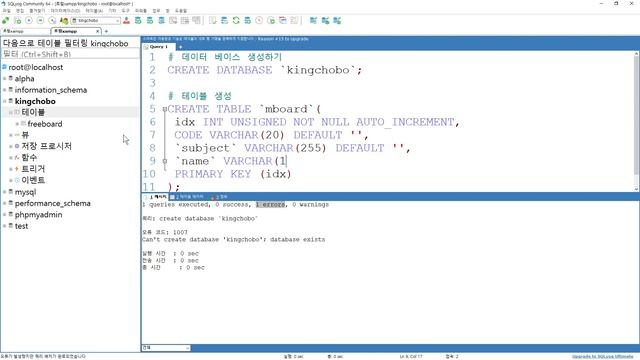Add new connection tab with plus button
Viewport: 640px width, 360px height.
tap(106, 31)
